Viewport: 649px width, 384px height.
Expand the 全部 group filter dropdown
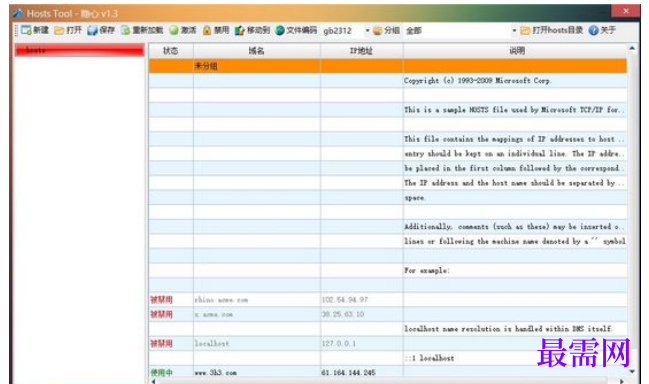pos(514,31)
